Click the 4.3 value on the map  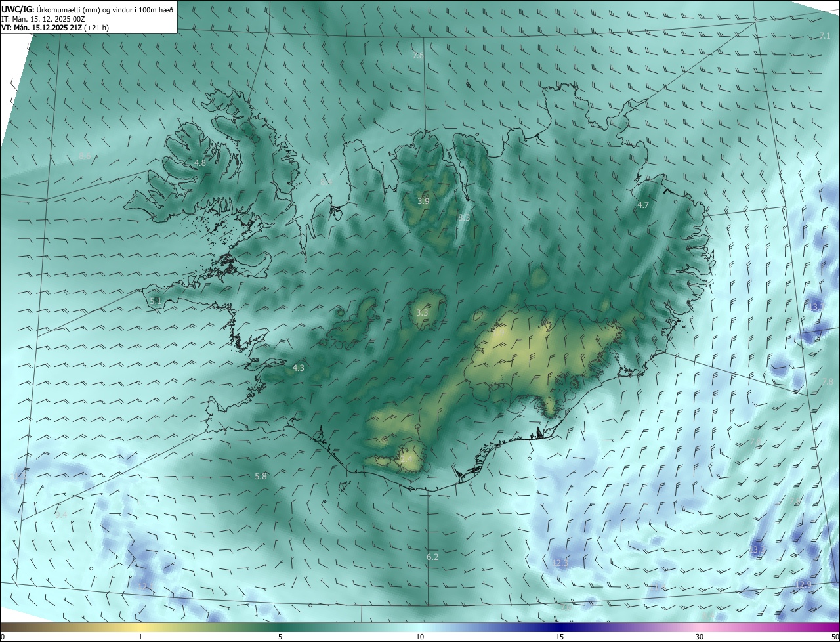point(299,368)
